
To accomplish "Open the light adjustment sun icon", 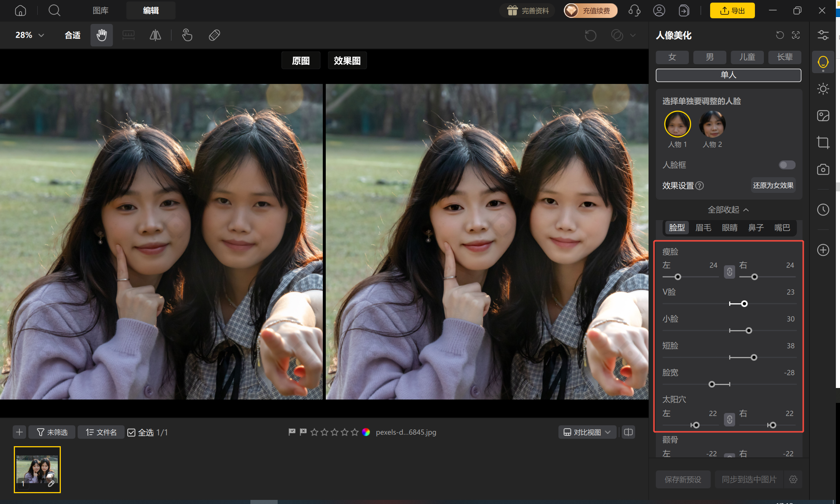I will (x=823, y=89).
